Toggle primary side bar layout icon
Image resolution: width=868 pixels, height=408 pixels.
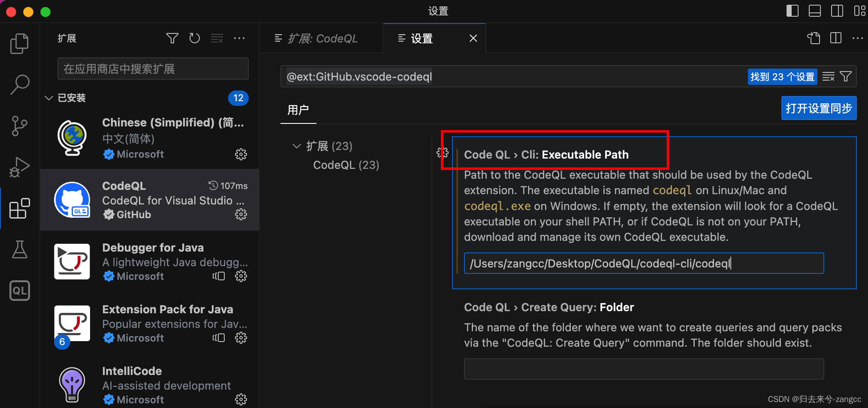pos(793,11)
